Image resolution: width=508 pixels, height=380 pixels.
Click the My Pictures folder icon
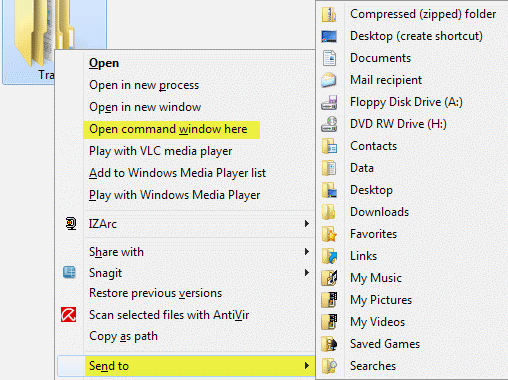click(329, 300)
